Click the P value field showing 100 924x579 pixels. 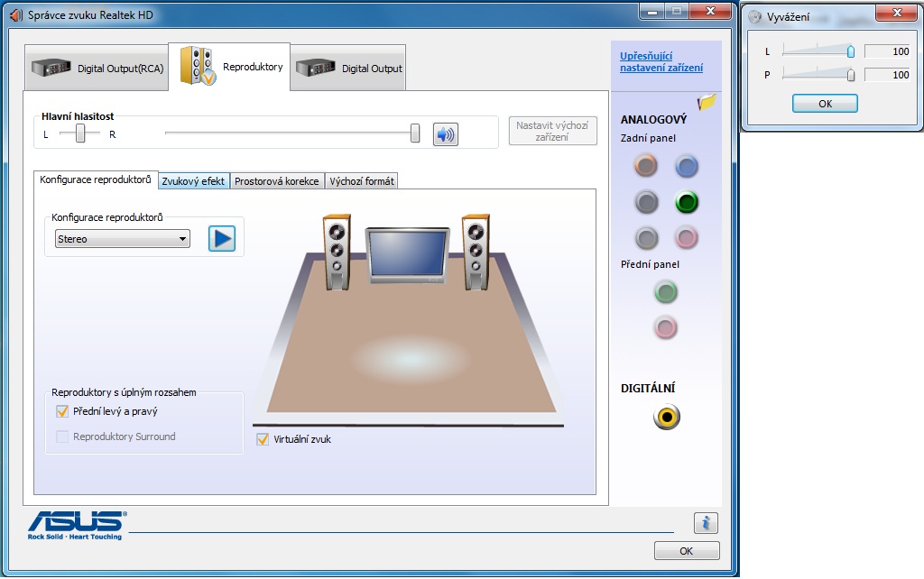(888, 75)
